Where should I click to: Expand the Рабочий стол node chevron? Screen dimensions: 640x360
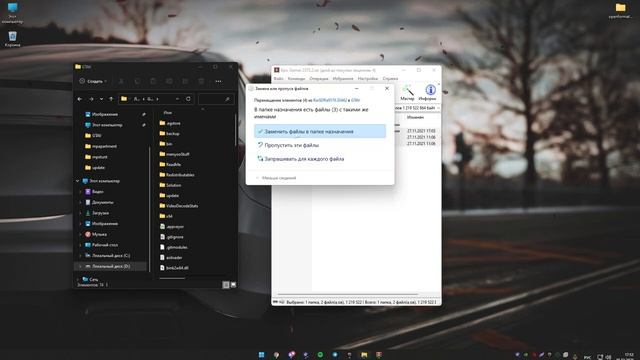click(80, 245)
